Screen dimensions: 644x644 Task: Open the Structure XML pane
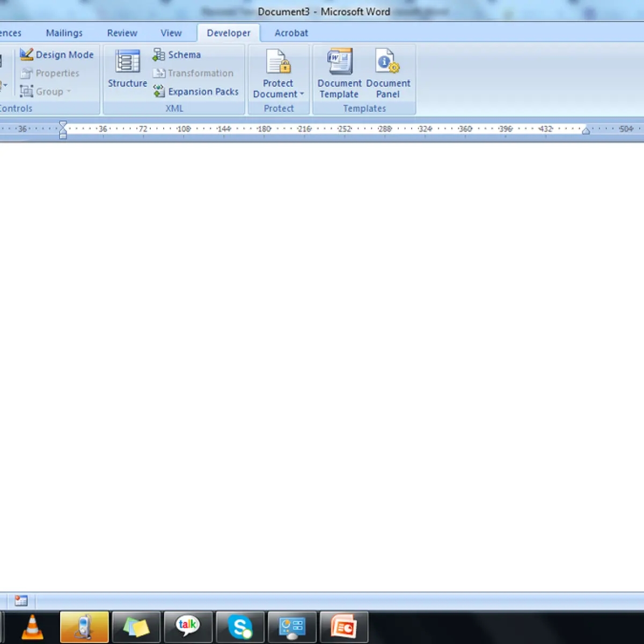coord(127,69)
